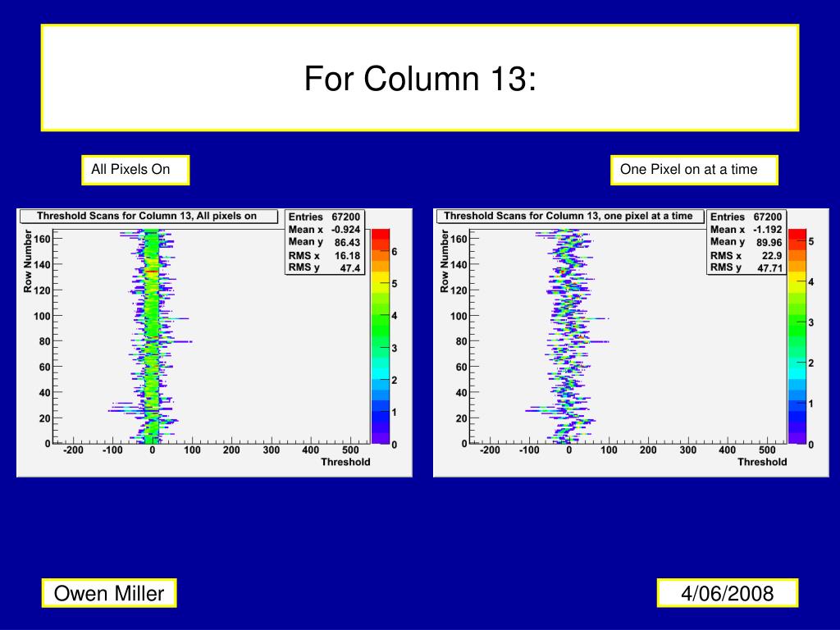Image resolution: width=840 pixels, height=630 pixels.
Task: Select right plot 'RMS y 47.71' stat
Action: coord(746,268)
